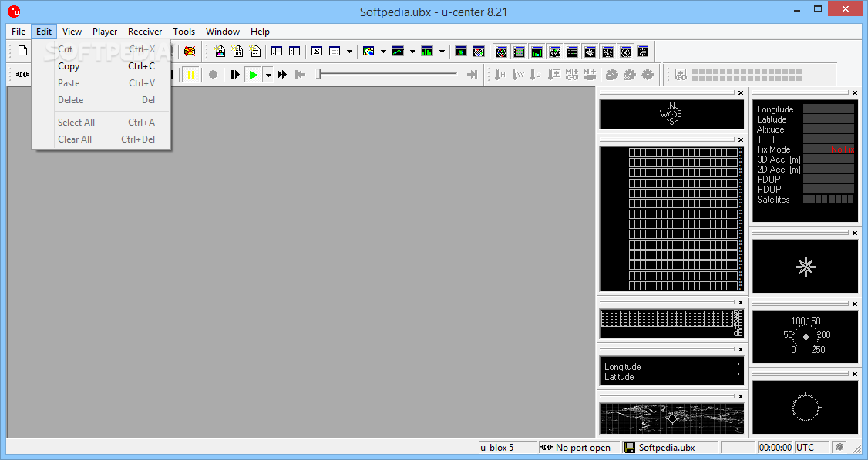This screenshot has width=868, height=460.
Task: Toggle the Data docking window list button
Action: coord(572,52)
